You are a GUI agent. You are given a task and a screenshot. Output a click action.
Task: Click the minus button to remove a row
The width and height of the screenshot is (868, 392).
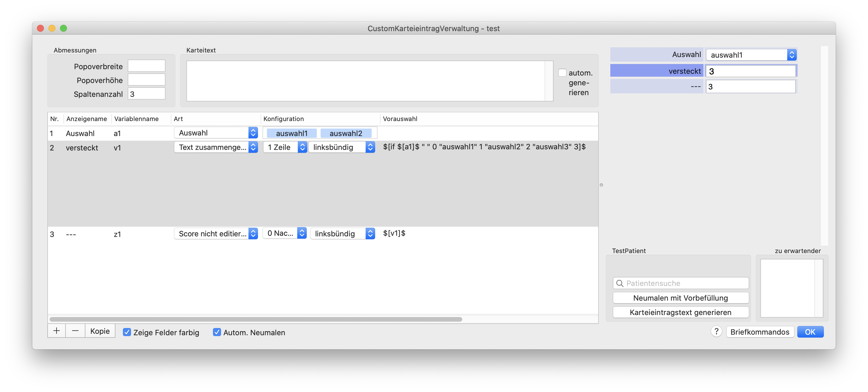point(75,331)
